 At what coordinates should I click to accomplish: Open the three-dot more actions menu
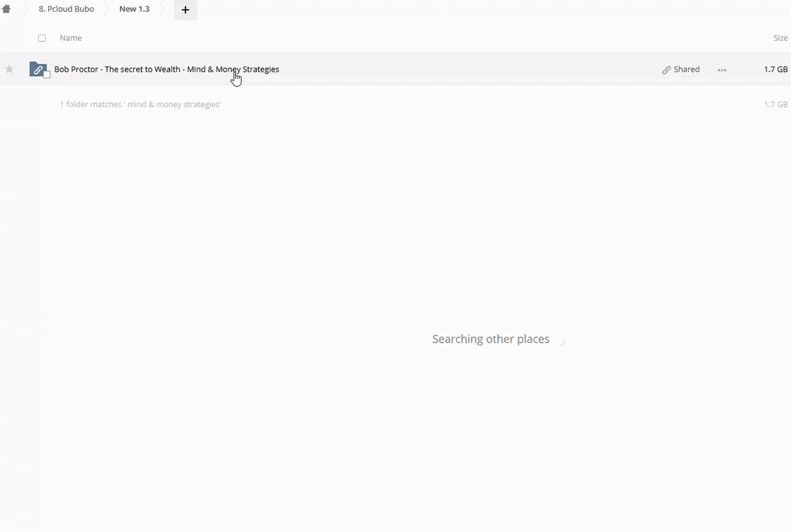(722, 70)
